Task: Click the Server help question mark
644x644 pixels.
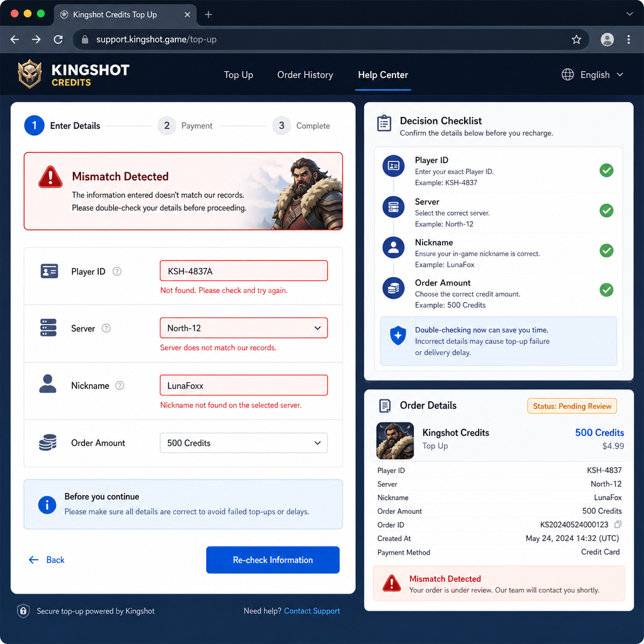Action: pos(106,328)
